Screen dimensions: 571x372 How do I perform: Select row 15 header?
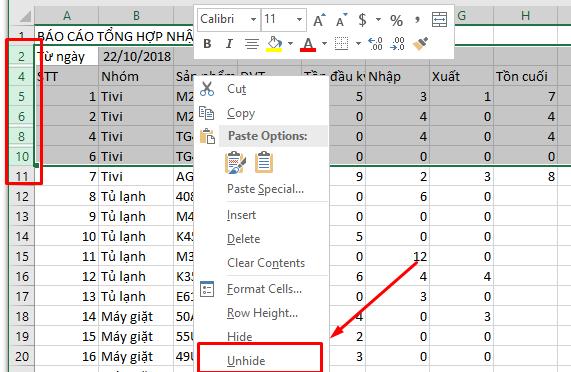(21, 257)
